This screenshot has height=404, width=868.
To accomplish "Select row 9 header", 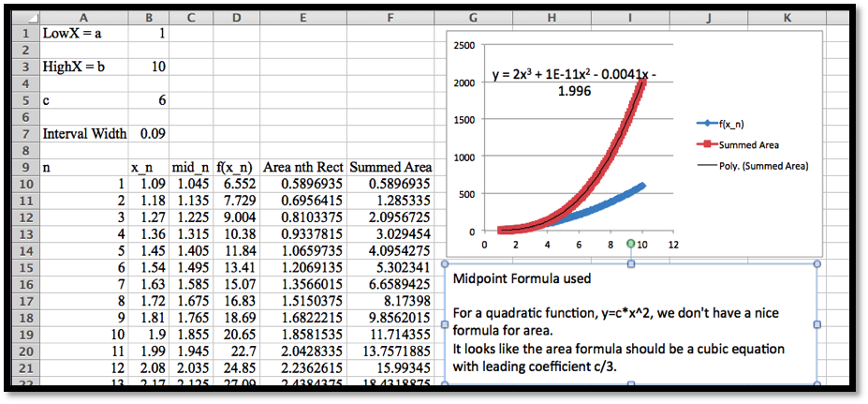I will point(27,168).
